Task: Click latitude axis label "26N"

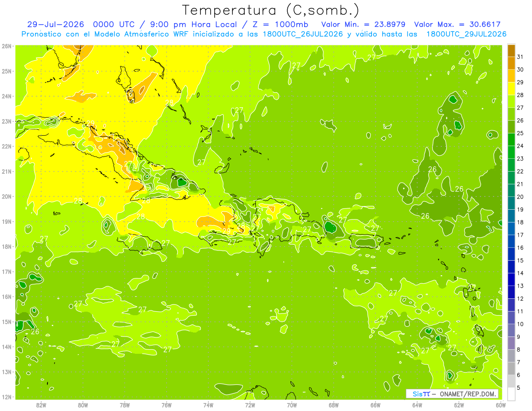Action: [x=6, y=46]
